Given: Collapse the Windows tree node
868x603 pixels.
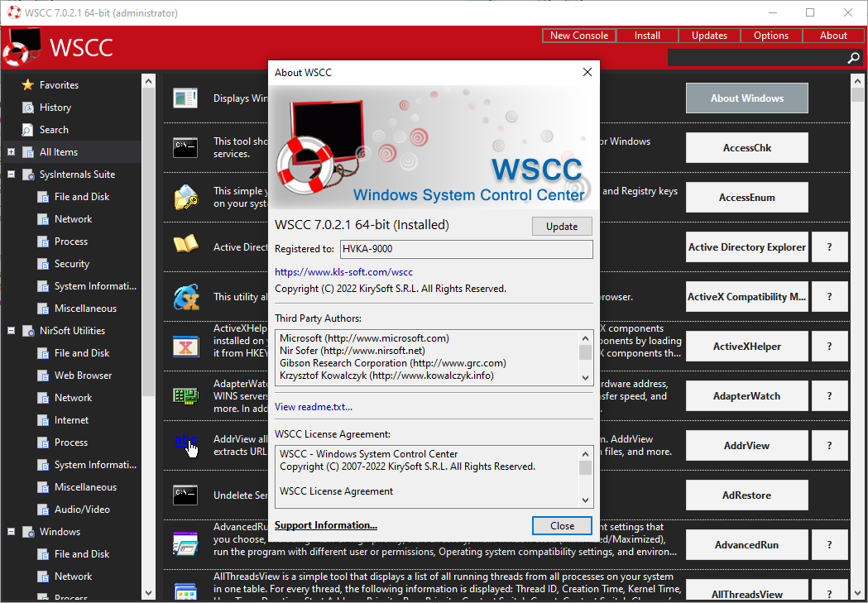Looking at the screenshot, I should tap(11, 532).
